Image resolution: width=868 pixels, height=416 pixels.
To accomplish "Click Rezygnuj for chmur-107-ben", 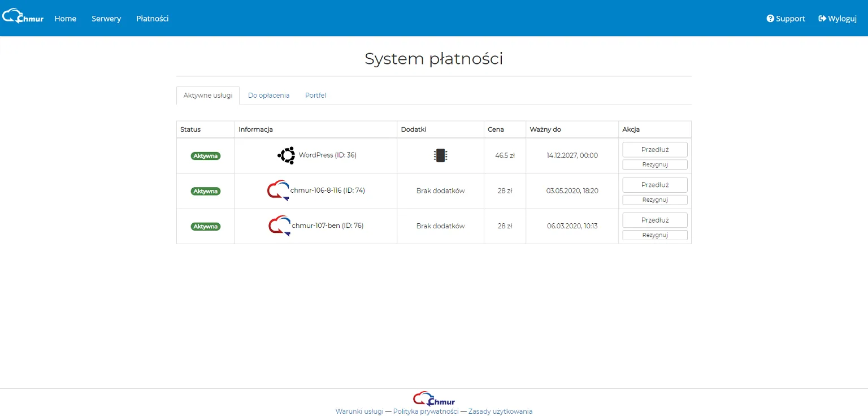I will click(x=655, y=235).
